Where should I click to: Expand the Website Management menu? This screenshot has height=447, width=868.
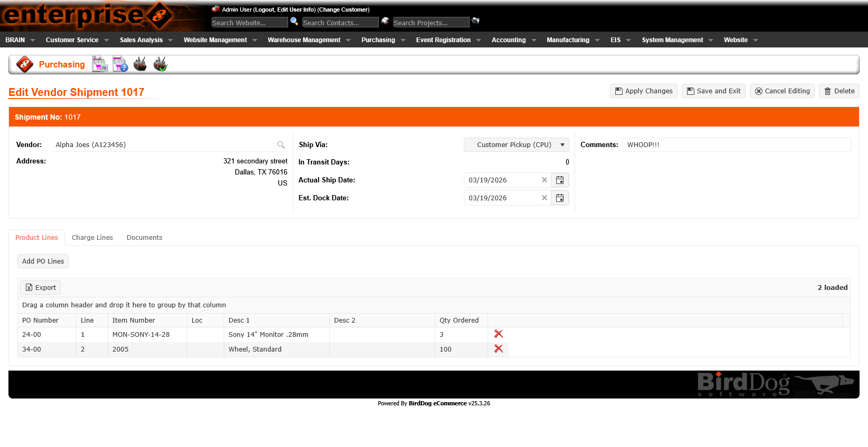(220, 40)
